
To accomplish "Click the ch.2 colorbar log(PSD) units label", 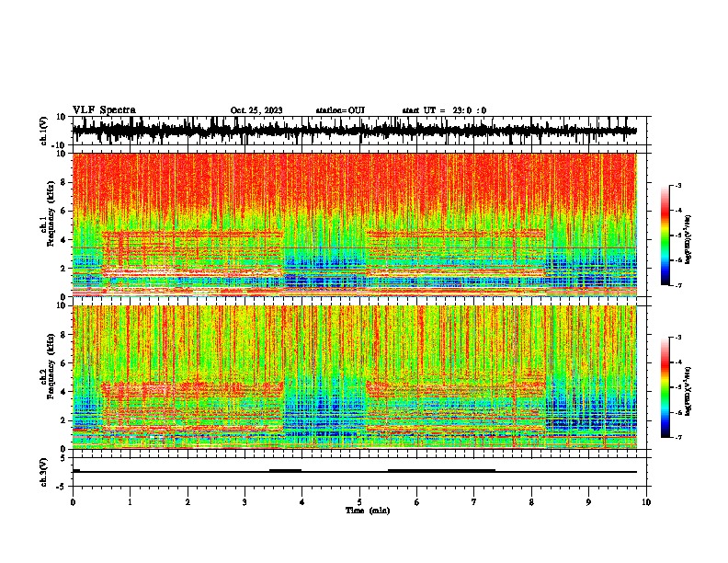I will coord(688,391).
